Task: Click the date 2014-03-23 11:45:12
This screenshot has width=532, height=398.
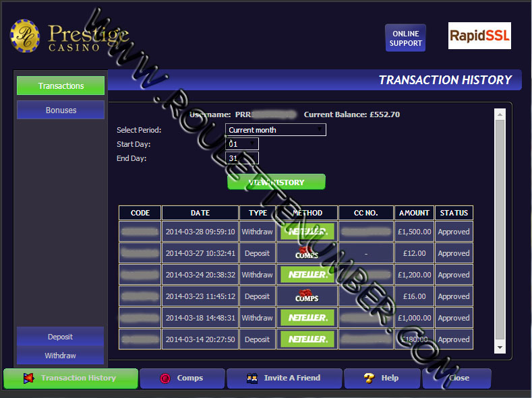Action: click(x=200, y=296)
